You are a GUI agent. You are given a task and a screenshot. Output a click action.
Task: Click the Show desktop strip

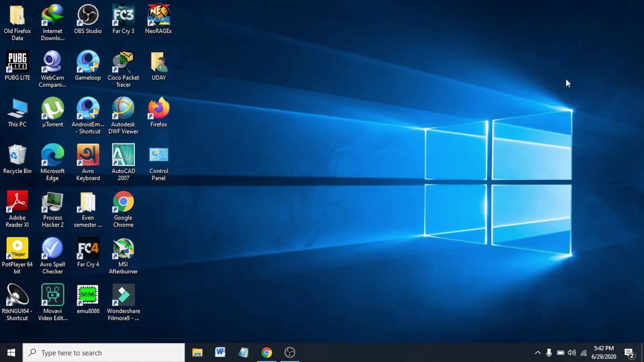642,352
